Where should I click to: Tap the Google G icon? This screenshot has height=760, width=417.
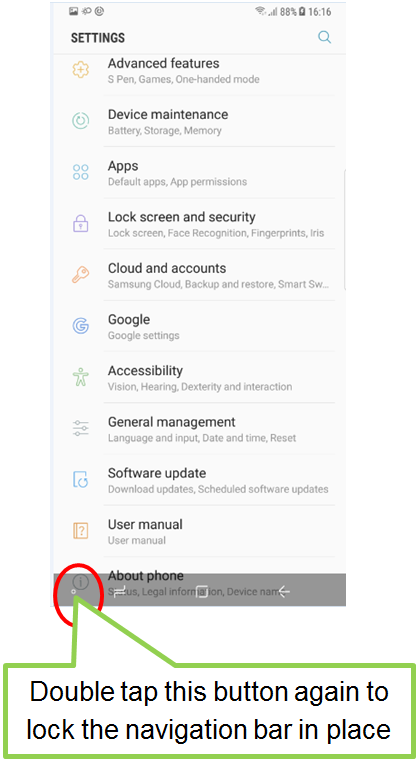[x=80, y=326]
